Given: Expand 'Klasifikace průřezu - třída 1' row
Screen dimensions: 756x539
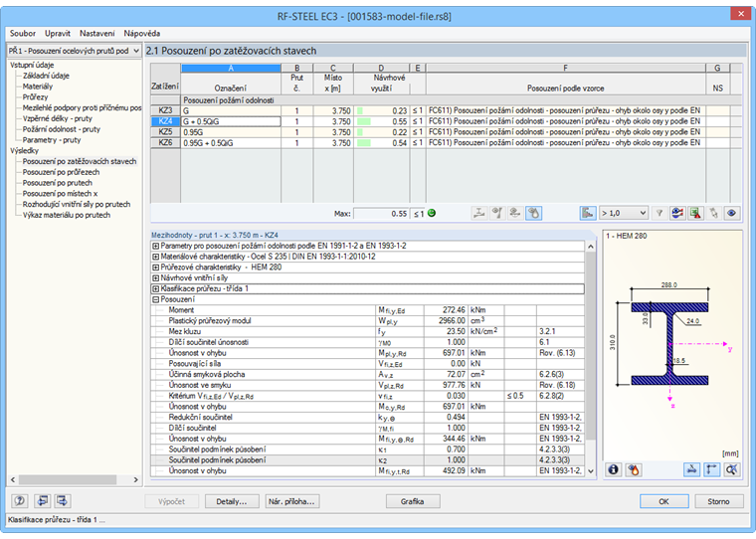Looking at the screenshot, I should pyautogui.click(x=156, y=288).
